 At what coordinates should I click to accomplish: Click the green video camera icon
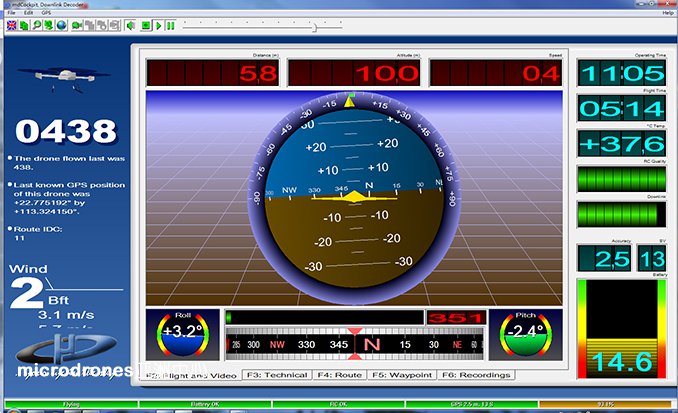tap(77, 25)
